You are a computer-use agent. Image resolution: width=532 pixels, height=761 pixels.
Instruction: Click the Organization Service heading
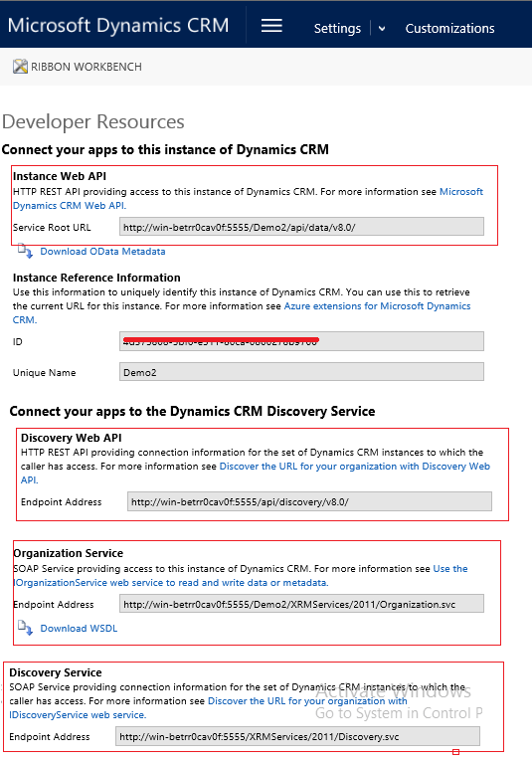click(68, 553)
